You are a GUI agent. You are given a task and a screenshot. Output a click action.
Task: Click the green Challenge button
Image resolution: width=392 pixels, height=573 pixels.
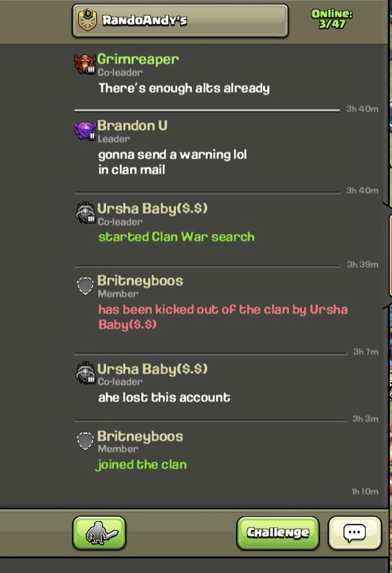278,533
